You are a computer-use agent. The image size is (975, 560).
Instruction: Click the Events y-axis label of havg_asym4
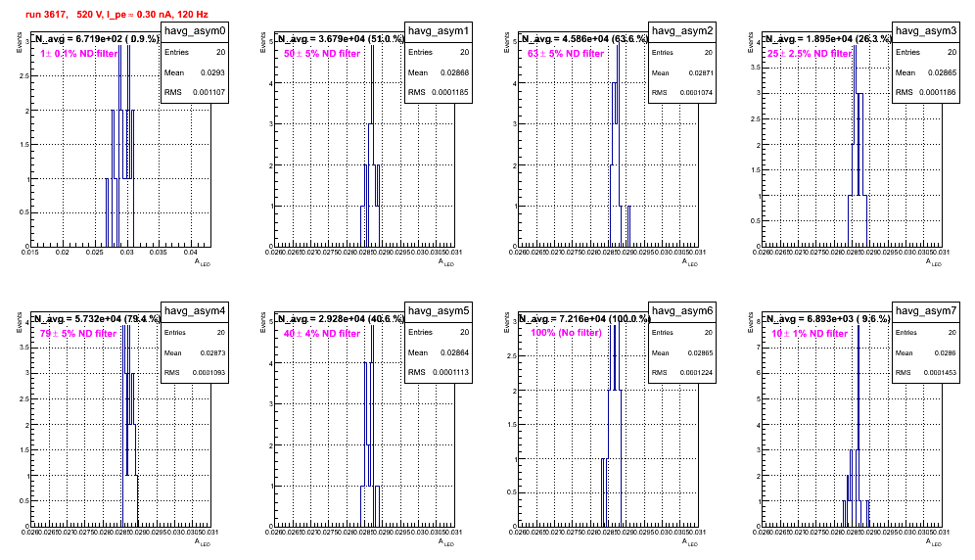click(20, 322)
